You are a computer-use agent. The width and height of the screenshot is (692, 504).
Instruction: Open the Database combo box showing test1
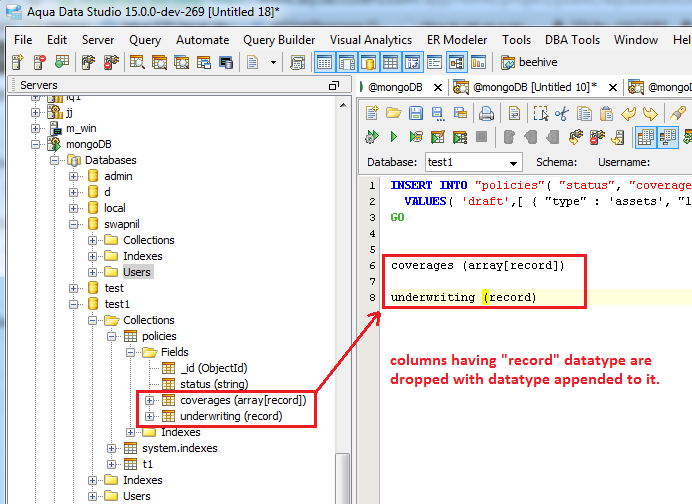474,162
